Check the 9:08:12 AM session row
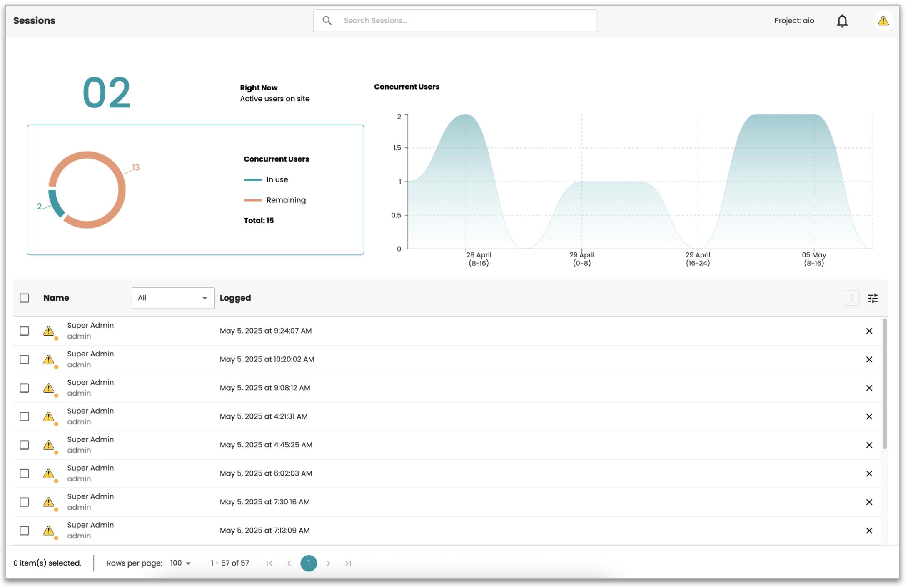The height and width of the screenshot is (588, 908). point(24,388)
